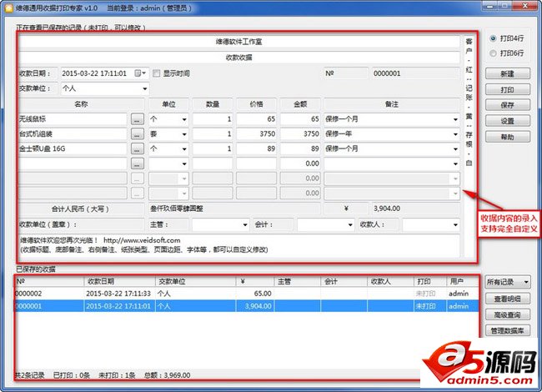Sort table by № column header
Screen dimensions: 542x392
49,281
